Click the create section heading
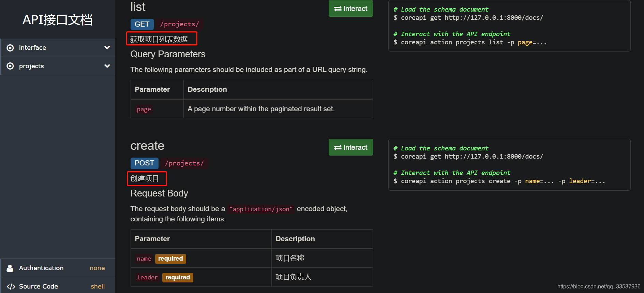644x293 pixels. [x=147, y=146]
